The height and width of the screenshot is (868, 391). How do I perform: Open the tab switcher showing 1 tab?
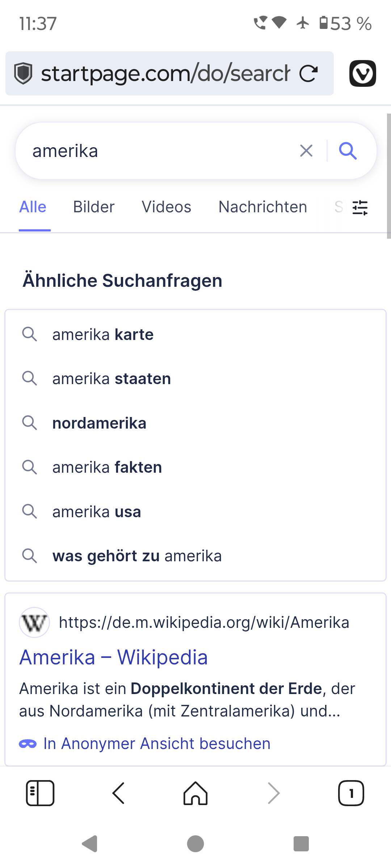point(351,793)
